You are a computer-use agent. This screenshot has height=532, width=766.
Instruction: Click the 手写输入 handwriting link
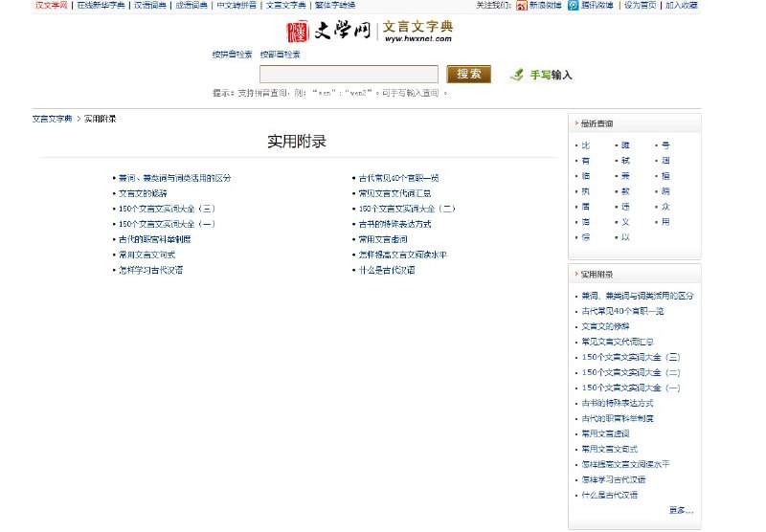click(x=552, y=75)
